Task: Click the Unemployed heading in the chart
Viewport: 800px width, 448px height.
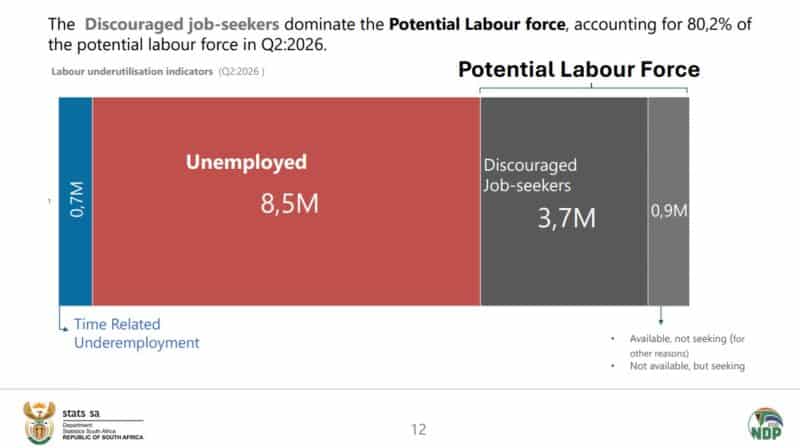Action: click(246, 162)
